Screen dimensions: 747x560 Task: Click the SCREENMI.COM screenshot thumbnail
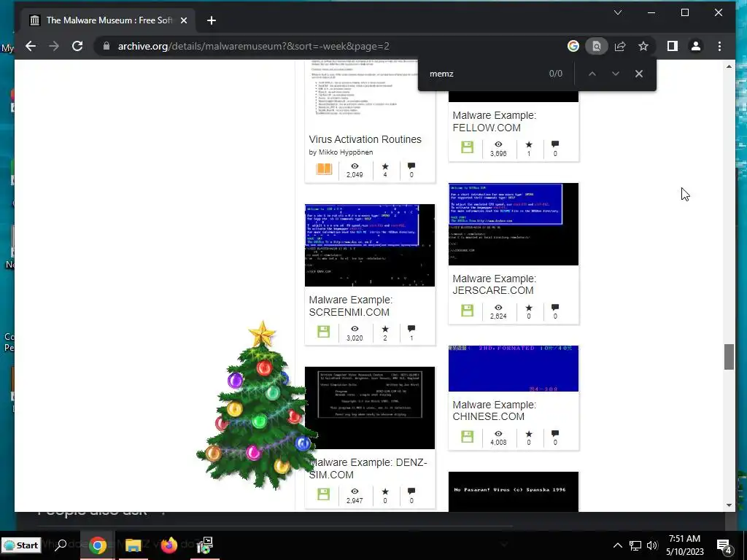370,245
